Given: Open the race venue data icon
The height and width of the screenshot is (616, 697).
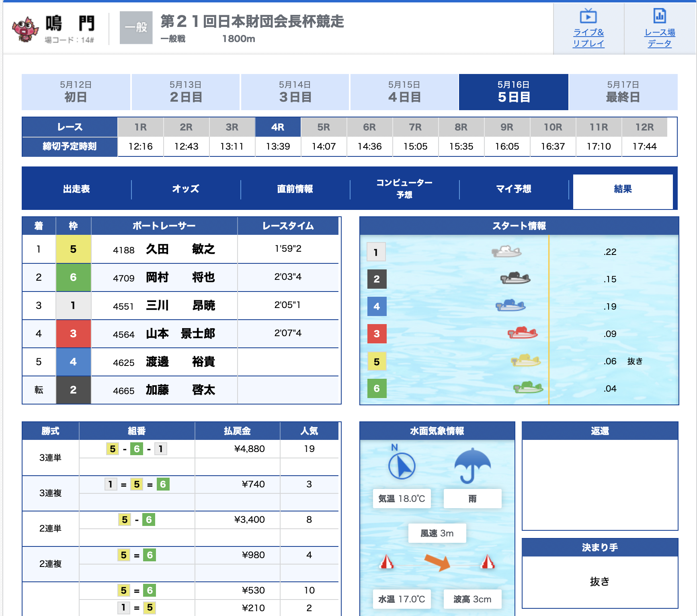Looking at the screenshot, I should [659, 16].
